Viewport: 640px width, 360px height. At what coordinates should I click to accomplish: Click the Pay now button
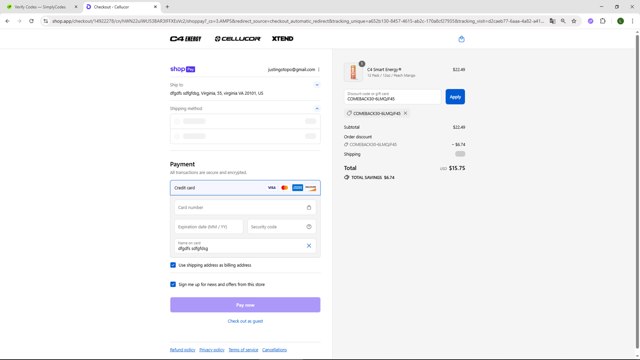click(245, 305)
